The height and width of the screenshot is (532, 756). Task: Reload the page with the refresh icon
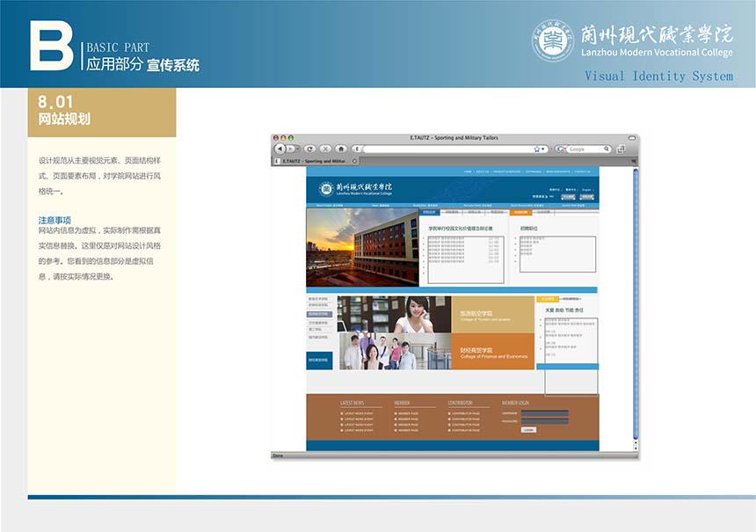coord(311,149)
